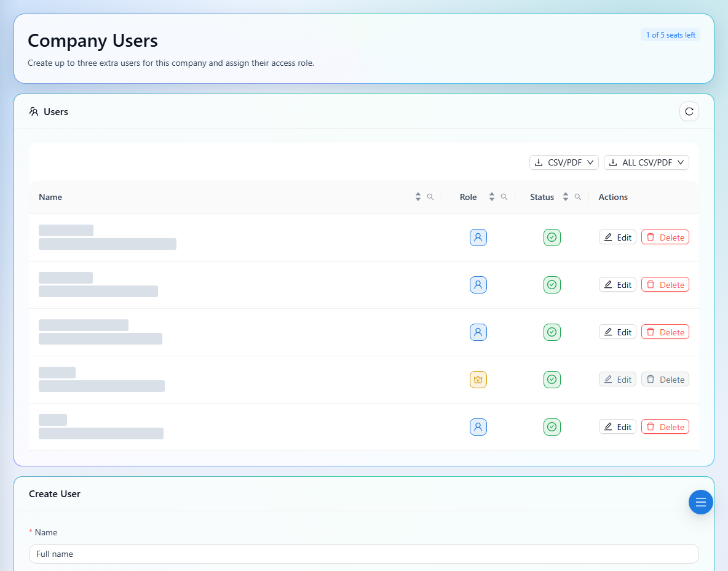Click the 'Name' column header label
The height and width of the screenshot is (571, 728).
point(50,197)
